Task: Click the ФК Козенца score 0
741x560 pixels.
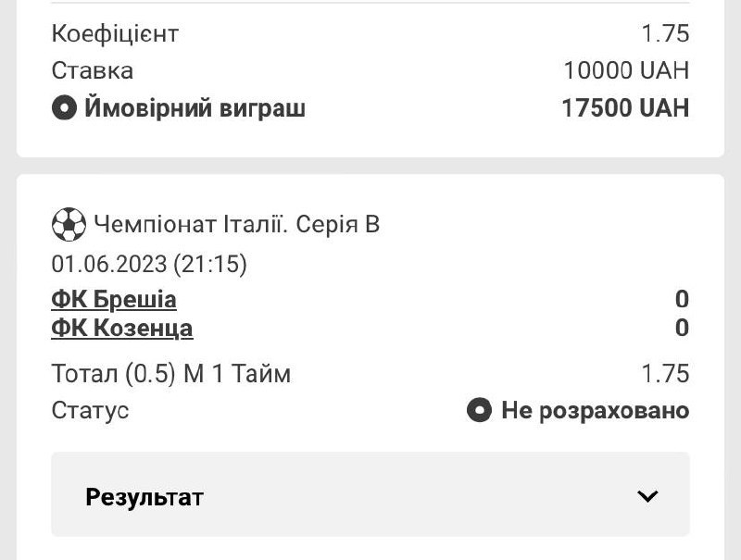Action: 682,329
